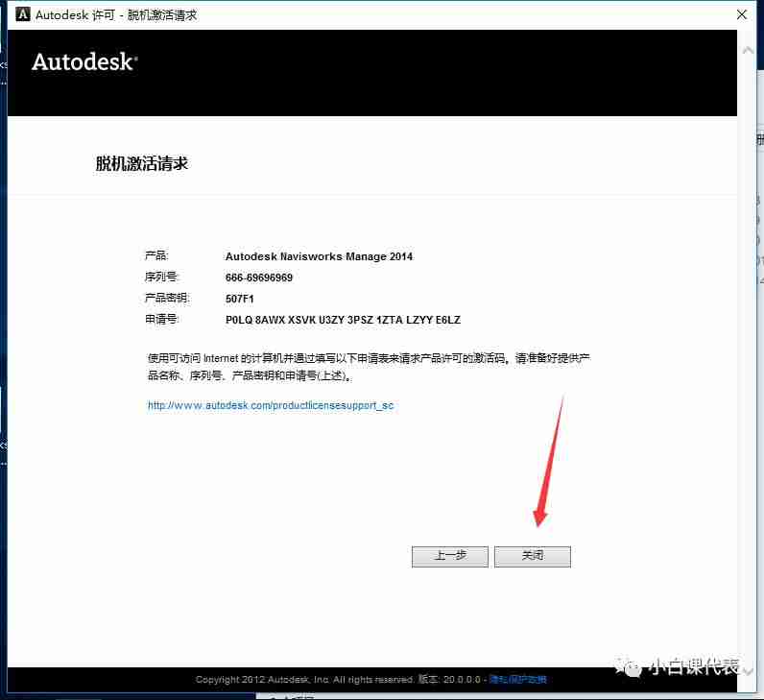The image size is (764, 700).
Task: Click the 脱机激活请求 heading
Action: click(x=141, y=164)
